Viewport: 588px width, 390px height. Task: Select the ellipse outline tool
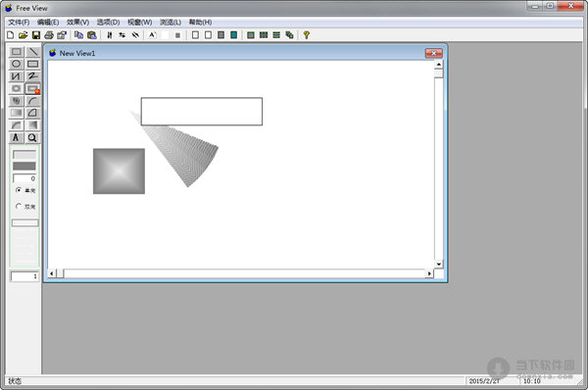[16, 64]
